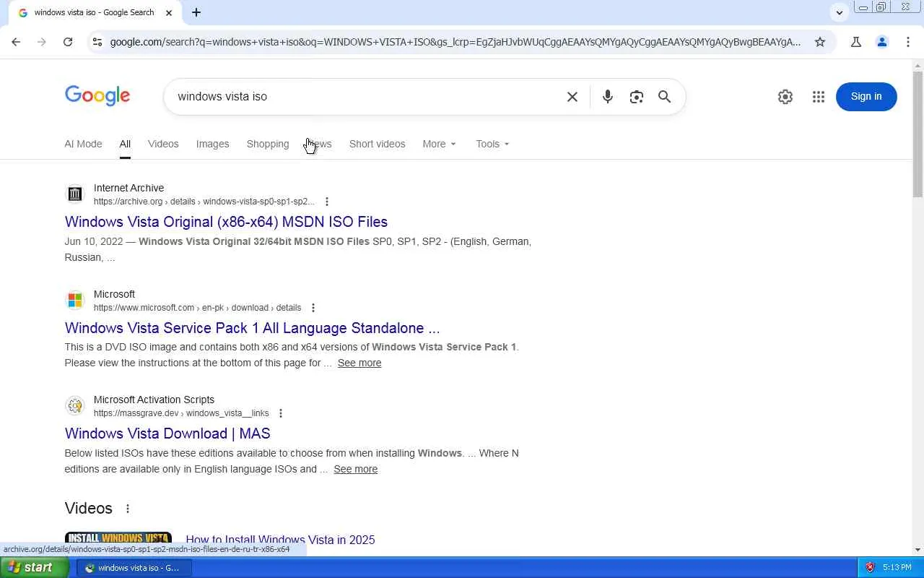Click the taskbar clock showing 5:13 PM
The height and width of the screenshot is (578, 924).
[x=897, y=568]
